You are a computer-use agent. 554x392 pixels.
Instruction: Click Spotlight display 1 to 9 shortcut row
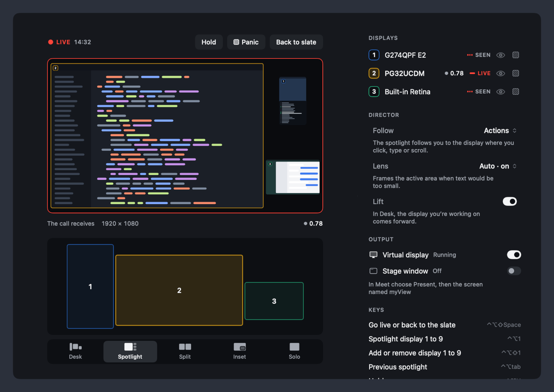coord(445,339)
